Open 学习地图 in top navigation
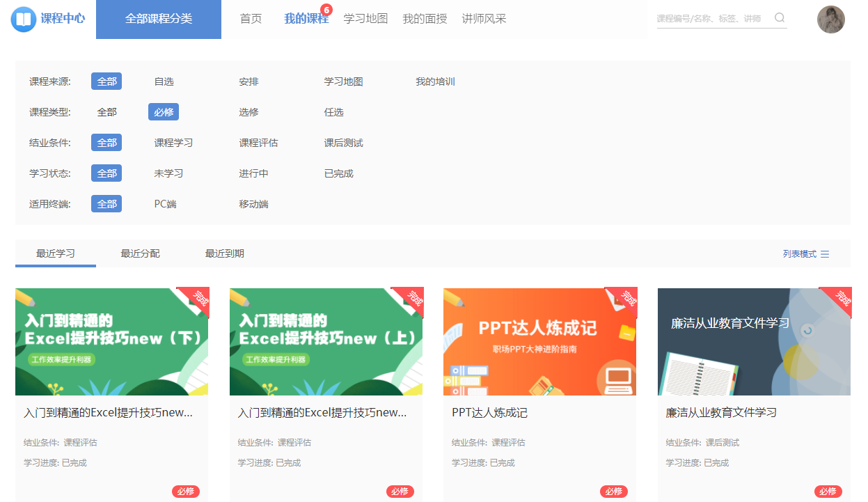Screen dimensions: 868x502 coord(365,19)
